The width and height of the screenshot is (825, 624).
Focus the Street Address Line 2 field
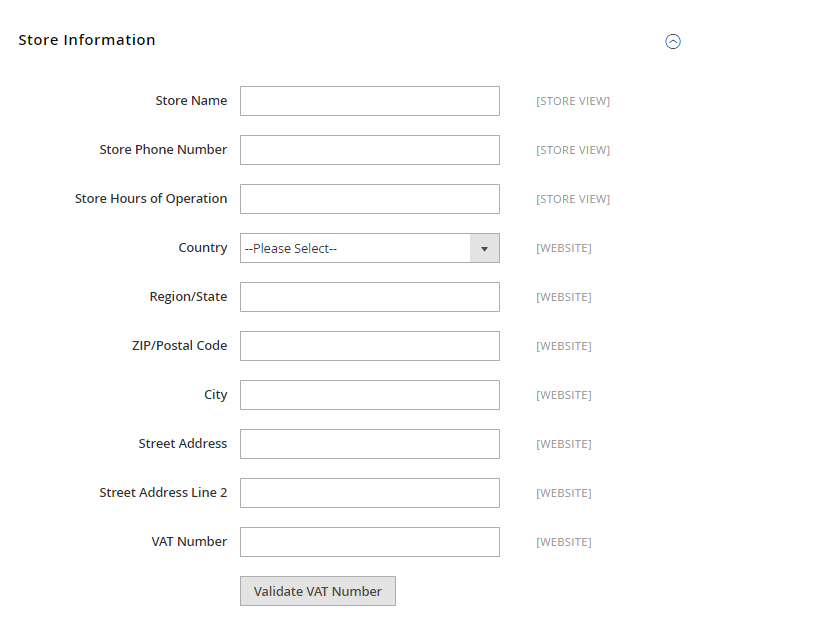pos(370,493)
